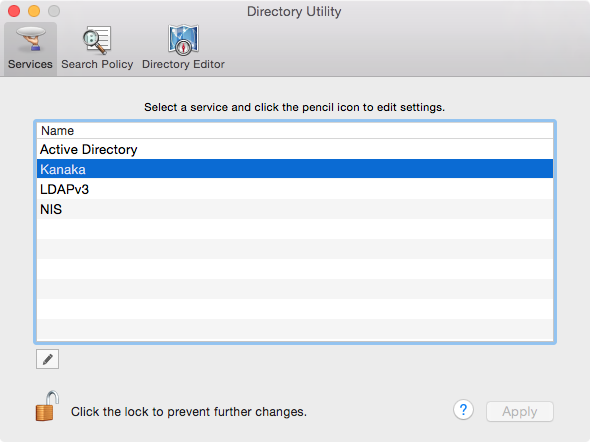Select the LDAPv3 service row

pos(295,189)
